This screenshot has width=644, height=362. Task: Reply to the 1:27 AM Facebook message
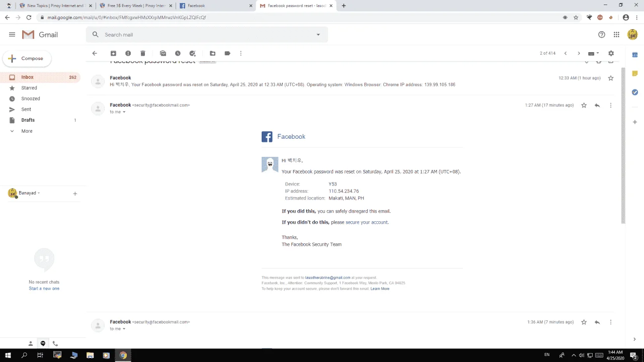pyautogui.click(x=597, y=106)
